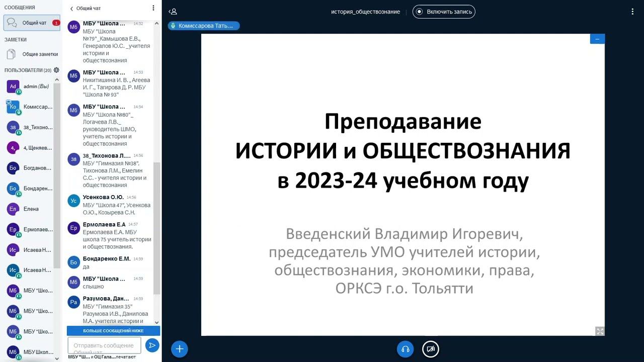Screen dimensions: 644x362
Task: Click the ЗАМЕТКИ section heading
Action: 16,40
